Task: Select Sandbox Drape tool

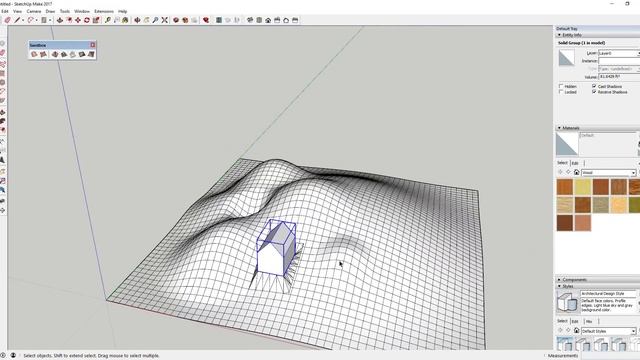Action: click(73, 54)
